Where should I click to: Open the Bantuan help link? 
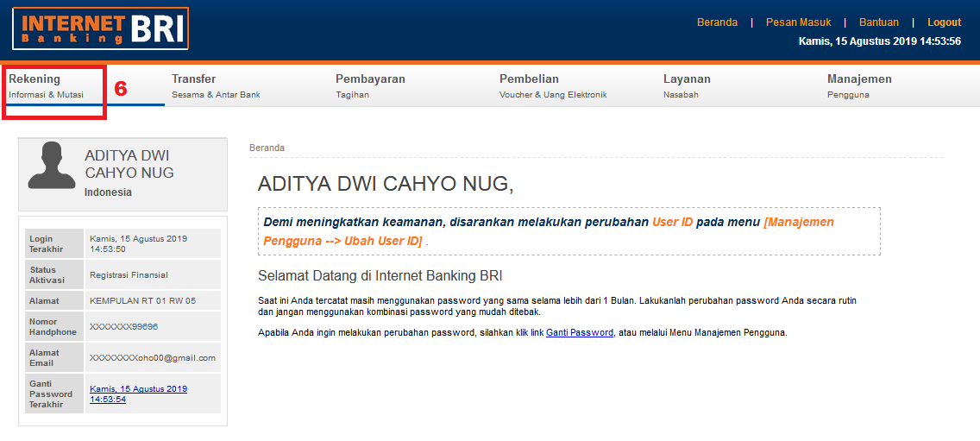tap(879, 22)
